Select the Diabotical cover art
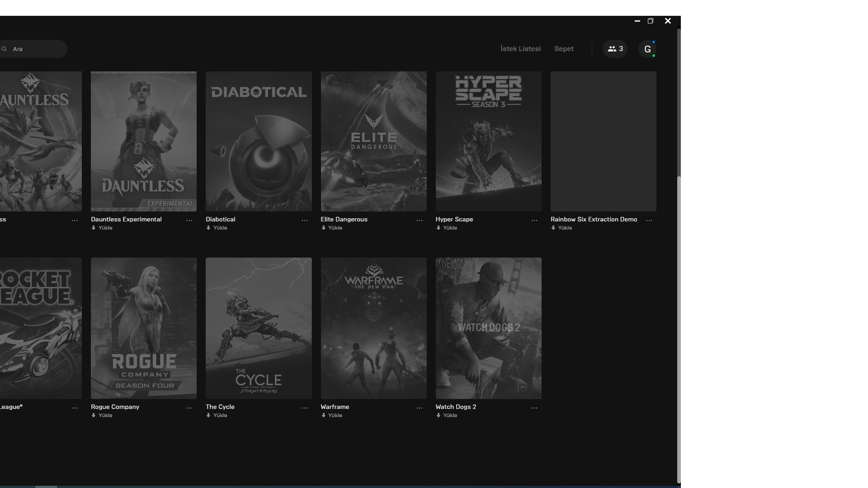 (259, 141)
